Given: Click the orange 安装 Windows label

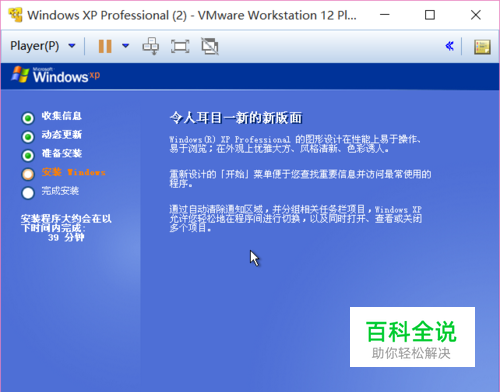Looking at the screenshot, I should 74,172.
